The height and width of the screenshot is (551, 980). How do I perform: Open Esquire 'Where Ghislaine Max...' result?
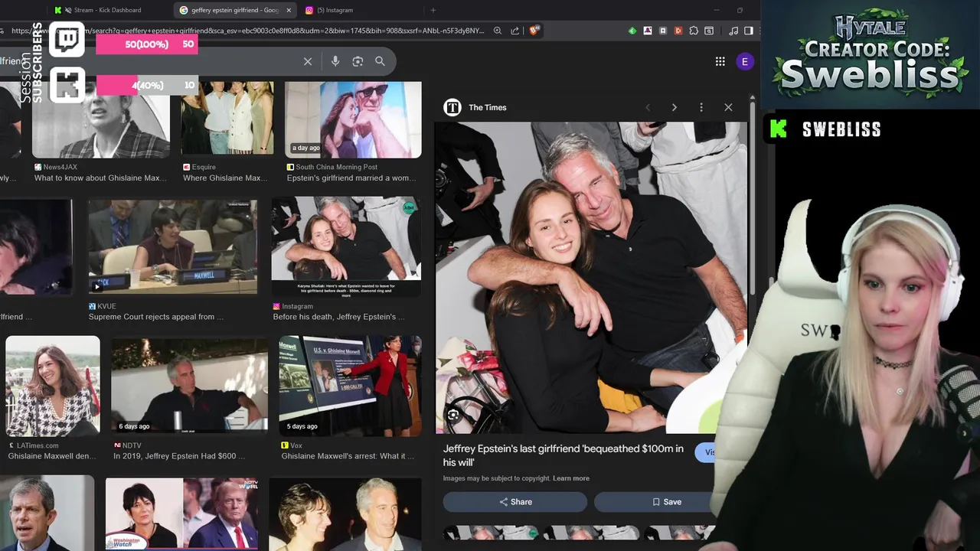pos(227,119)
